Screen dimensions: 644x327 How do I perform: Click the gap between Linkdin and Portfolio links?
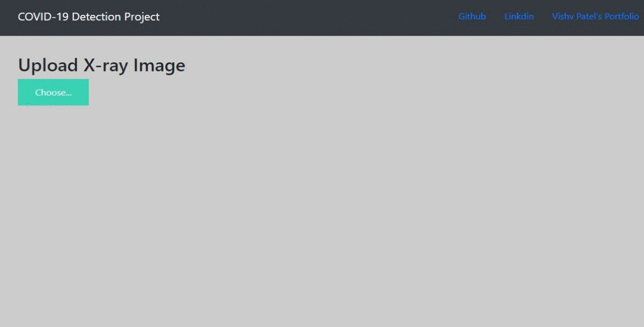pos(543,17)
